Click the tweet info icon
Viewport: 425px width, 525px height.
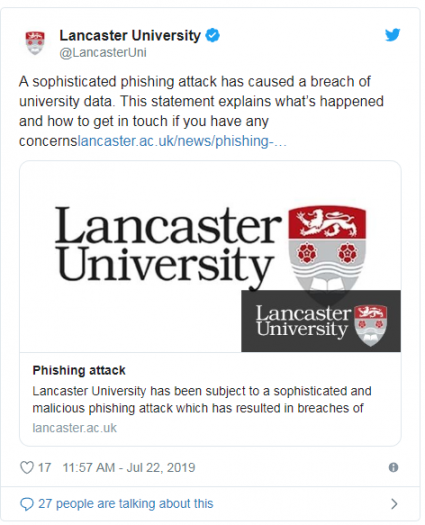(394, 467)
